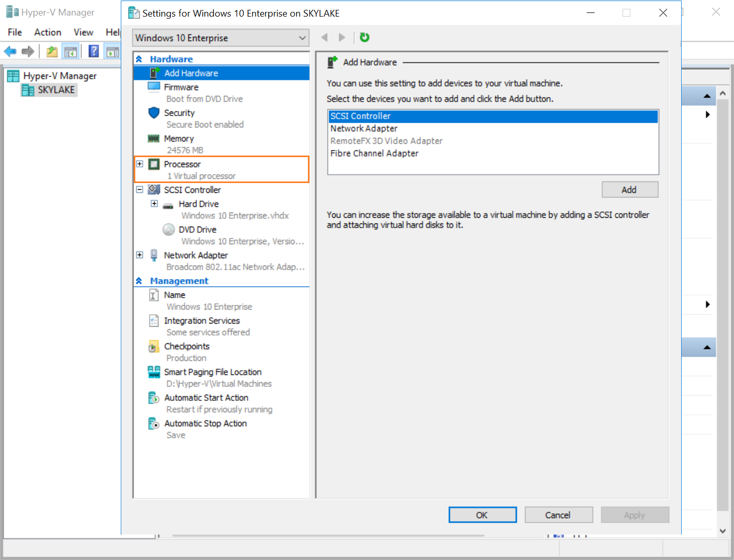734x560 pixels.
Task: Collapse the Management section header
Action: pyautogui.click(x=139, y=281)
